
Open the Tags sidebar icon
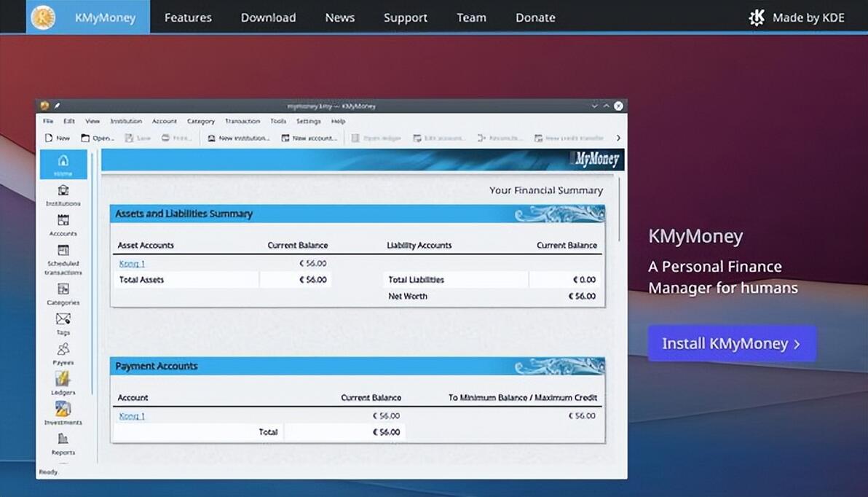coord(63,324)
